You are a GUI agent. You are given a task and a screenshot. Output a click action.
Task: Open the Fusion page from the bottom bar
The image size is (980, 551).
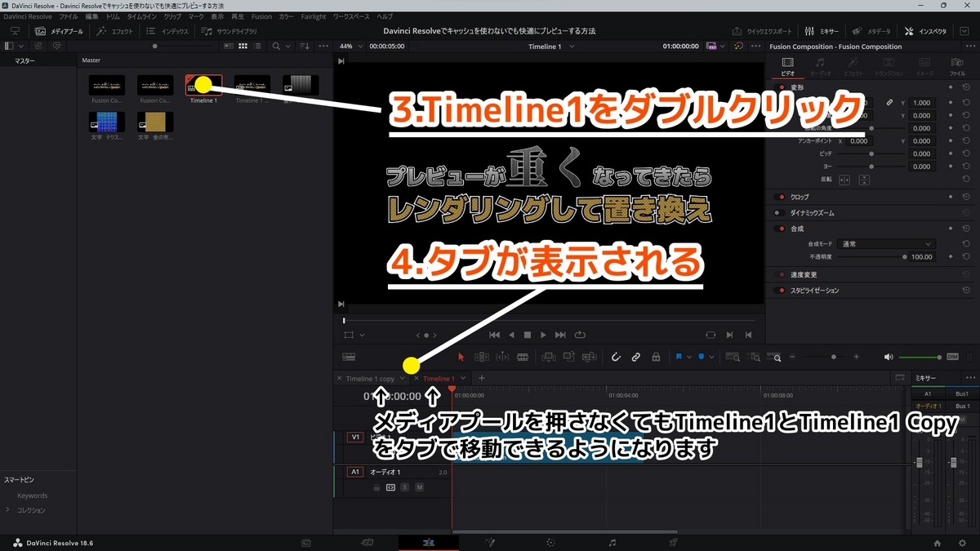488,542
